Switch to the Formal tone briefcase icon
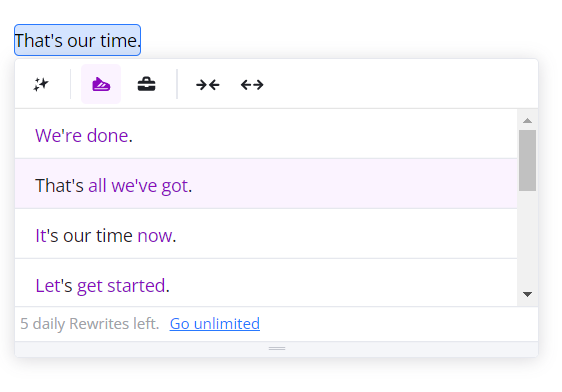The width and height of the screenshot is (562, 392). click(147, 85)
